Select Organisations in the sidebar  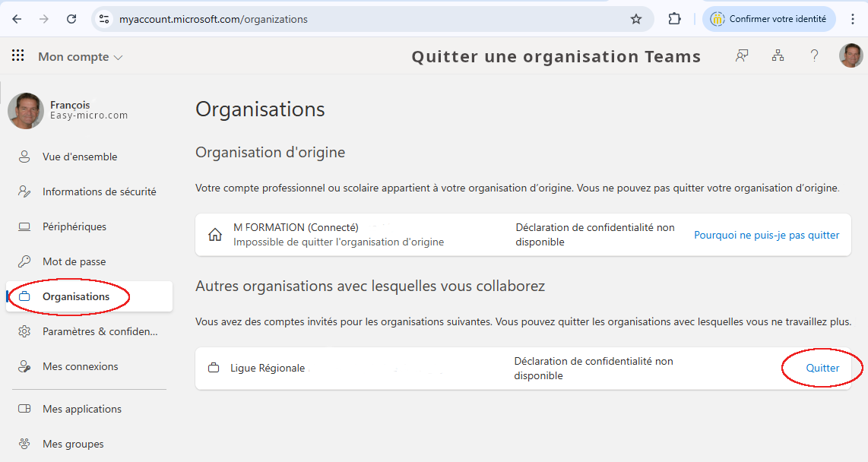tap(89, 296)
